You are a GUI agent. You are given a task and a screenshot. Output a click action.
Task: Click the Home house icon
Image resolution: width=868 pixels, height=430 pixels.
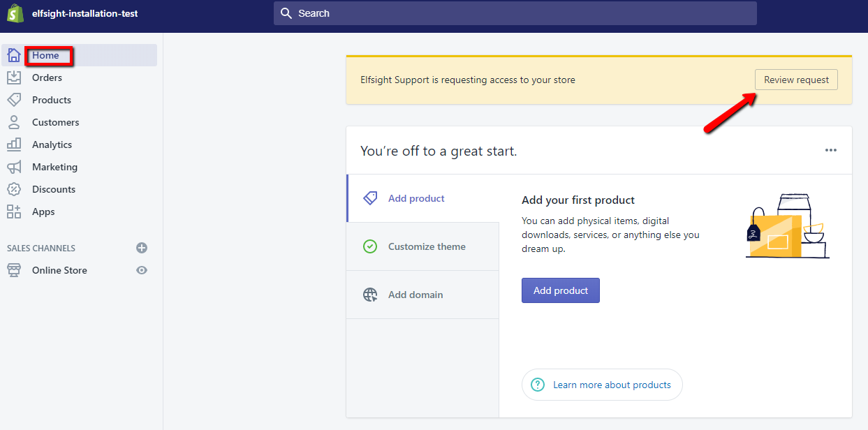coord(14,55)
